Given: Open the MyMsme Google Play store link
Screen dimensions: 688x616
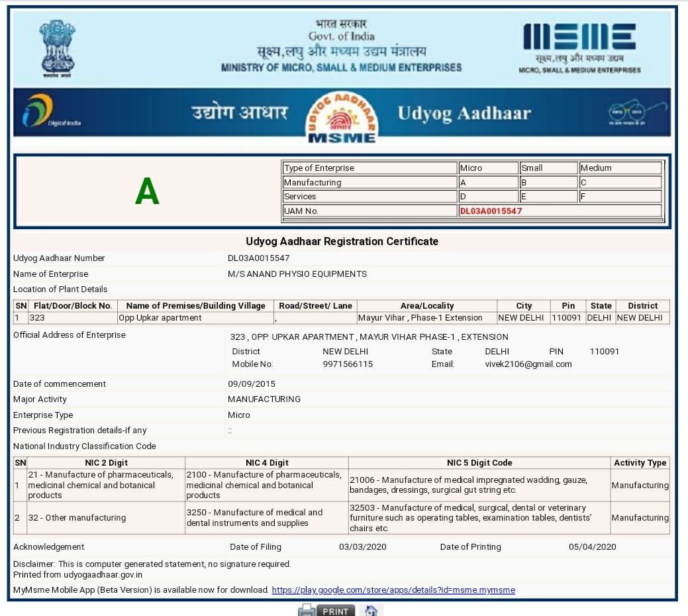Looking at the screenshot, I should pyautogui.click(x=393, y=590).
